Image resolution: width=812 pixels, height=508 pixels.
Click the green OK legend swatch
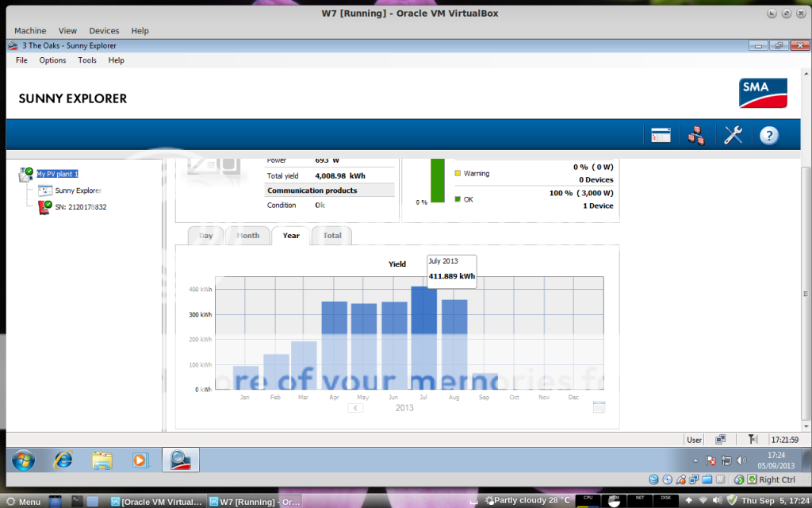click(x=458, y=199)
